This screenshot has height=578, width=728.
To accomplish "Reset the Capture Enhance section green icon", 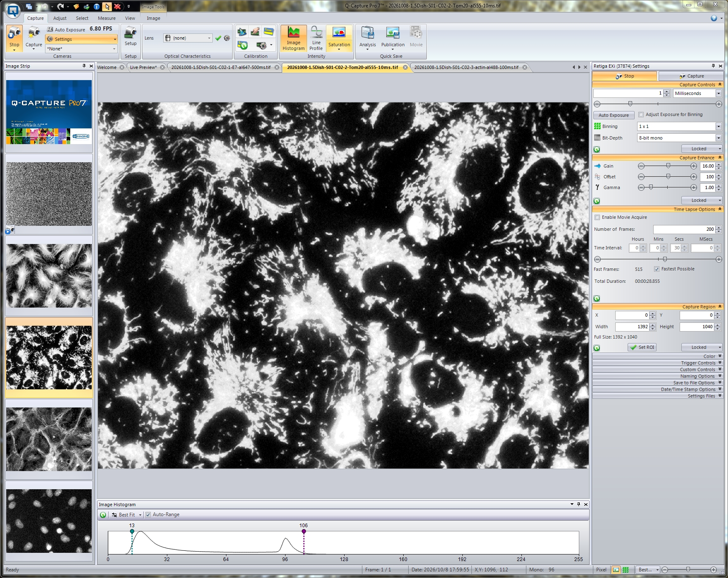I will (x=597, y=201).
